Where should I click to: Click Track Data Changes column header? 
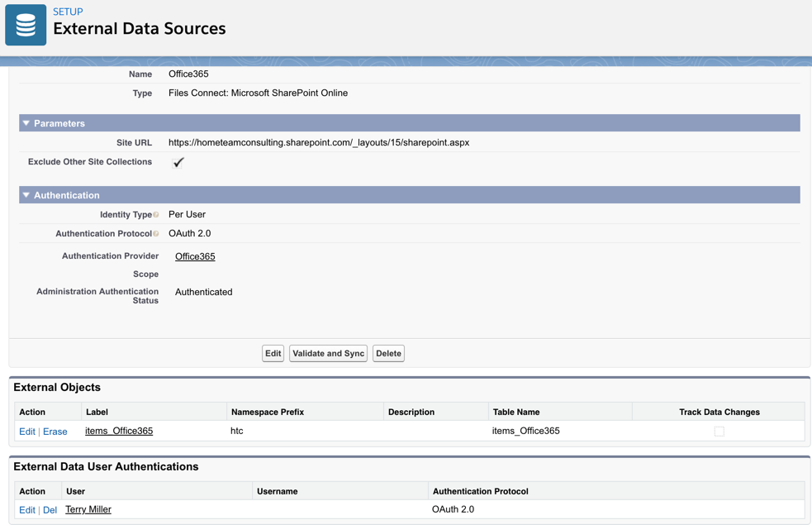tap(719, 412)
